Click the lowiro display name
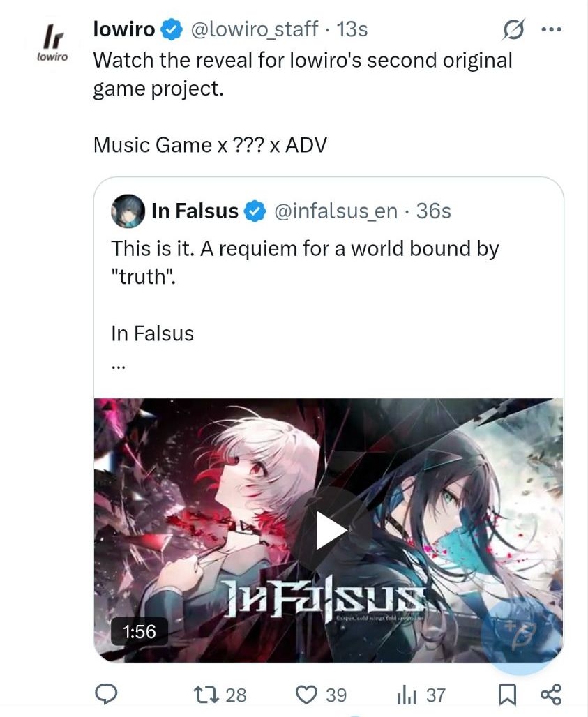This screenshot has height=717, width=588. 124,29
